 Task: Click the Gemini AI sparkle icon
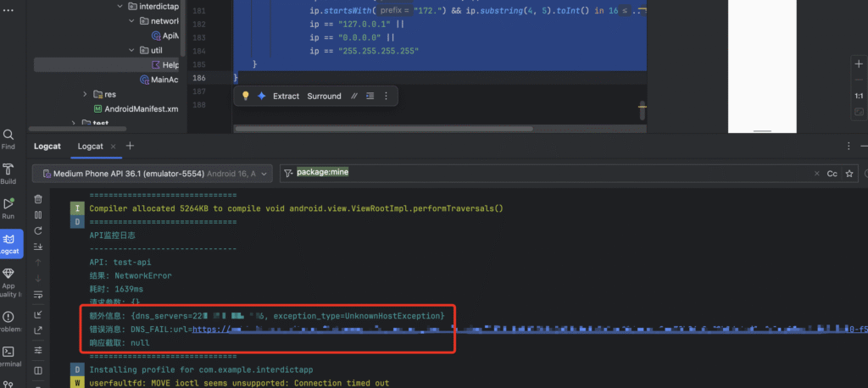262,96
